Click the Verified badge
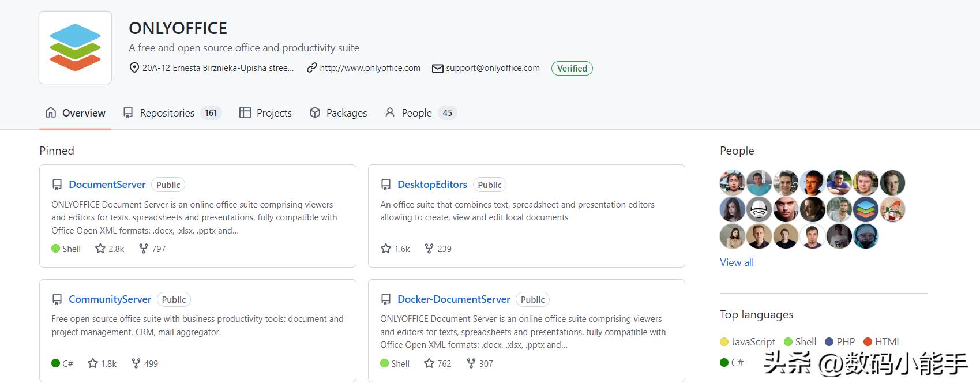Screen dimensions: 980x387 point(572,69)
